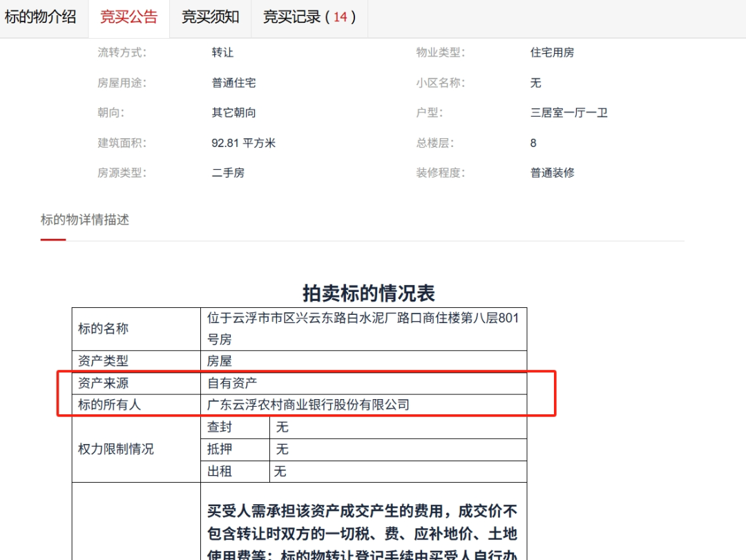Click the 拍卖标的情况表 table title
The width and height of the screenshot is (746, 560).
click(x=368, y=293)
